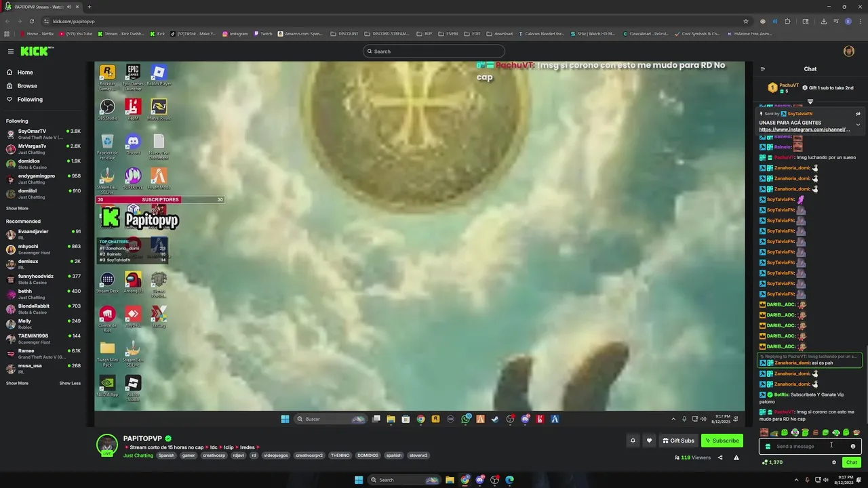Open the pinned Instagram channel link
The image size is (868, 488).
[804, 129]
